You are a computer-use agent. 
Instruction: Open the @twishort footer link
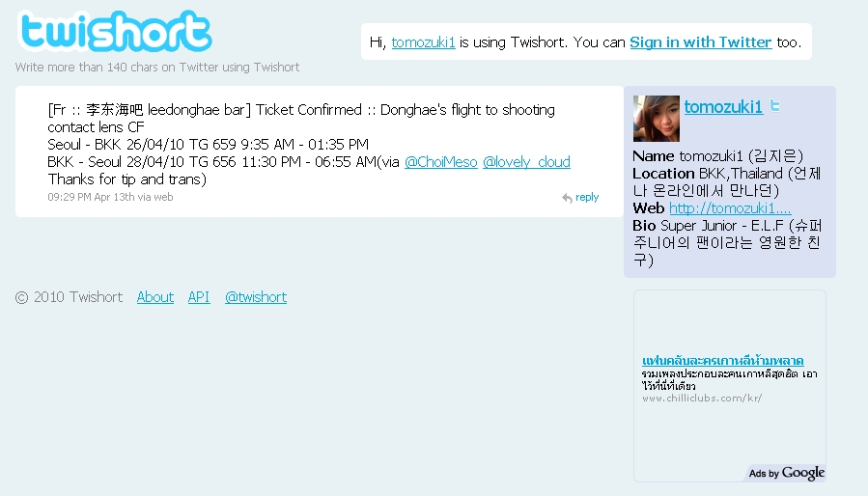tap(256, 297)
